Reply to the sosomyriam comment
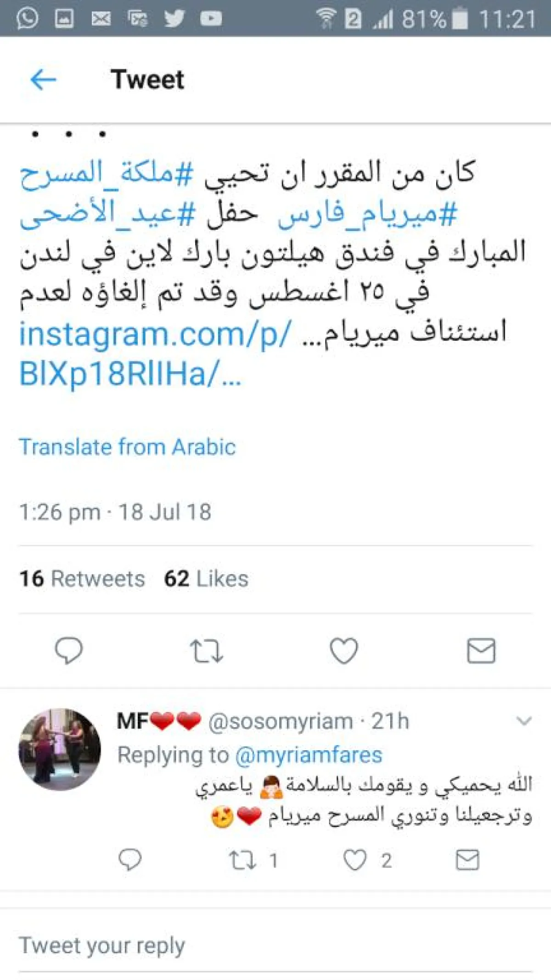Image resolution: width=551 pixels, height=980 pixels. coord(130,860)
